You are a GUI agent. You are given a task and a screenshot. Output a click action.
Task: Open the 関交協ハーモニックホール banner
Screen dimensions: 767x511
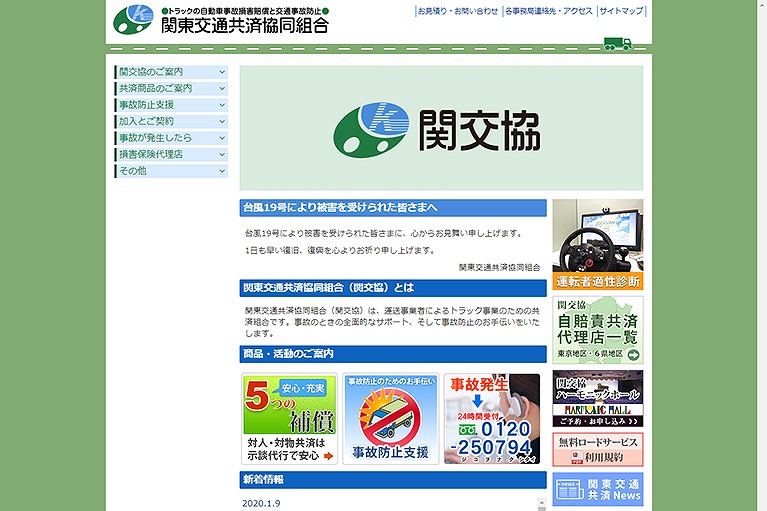(598, 398)
